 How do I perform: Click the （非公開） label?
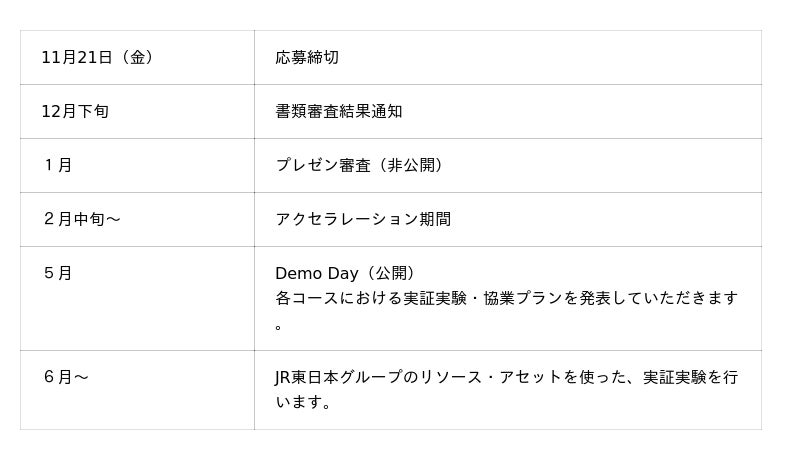(411, 165)
